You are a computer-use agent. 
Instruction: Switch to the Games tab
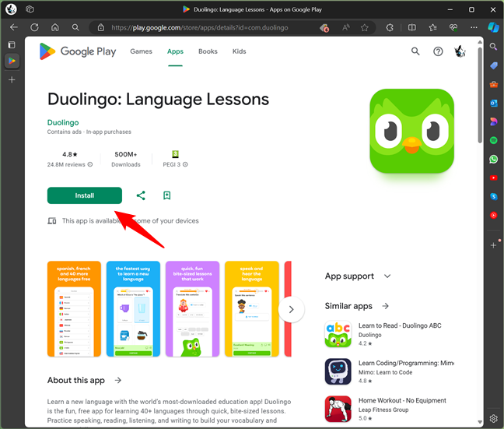pyautogui.click(x=141, y=51)
